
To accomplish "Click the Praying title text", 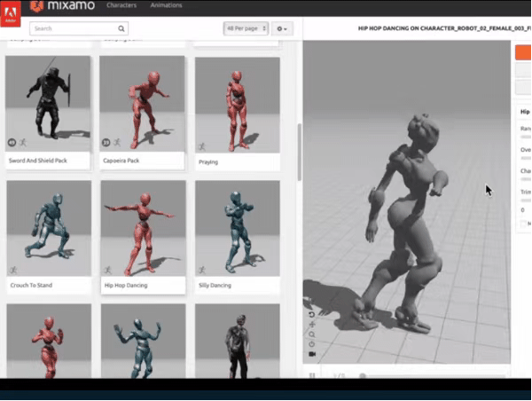I will 208,162.
